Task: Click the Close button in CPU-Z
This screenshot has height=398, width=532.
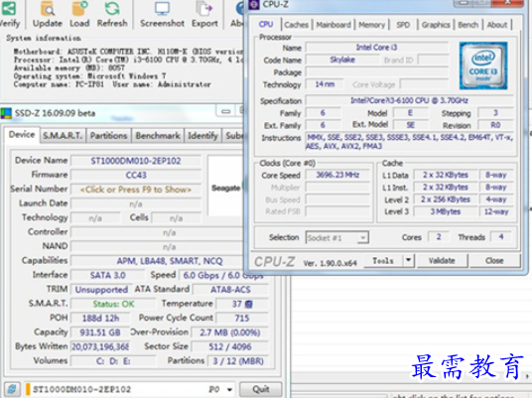Action: [x=494, y=260]
